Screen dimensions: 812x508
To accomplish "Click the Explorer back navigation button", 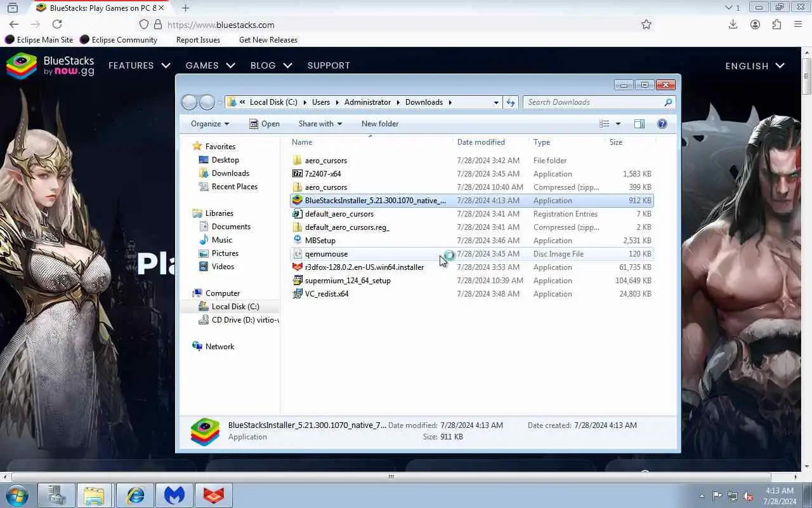I will pyautogui.click(x=189, y=102).
